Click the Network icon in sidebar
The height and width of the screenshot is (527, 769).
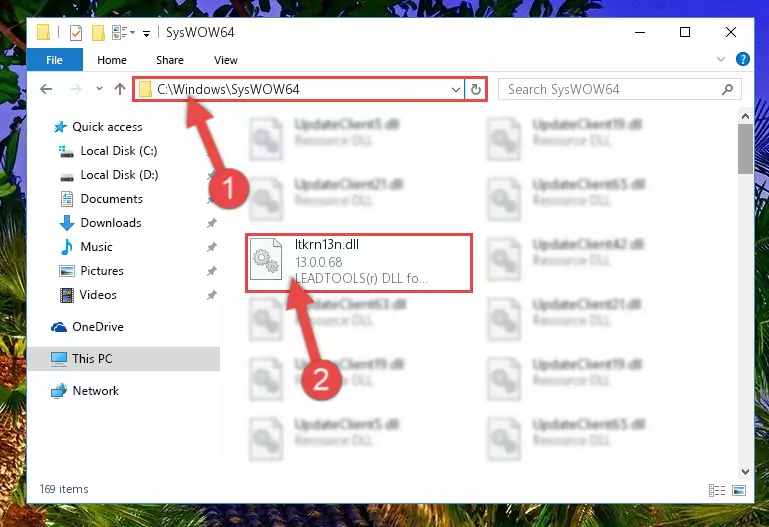coord(59,391)
